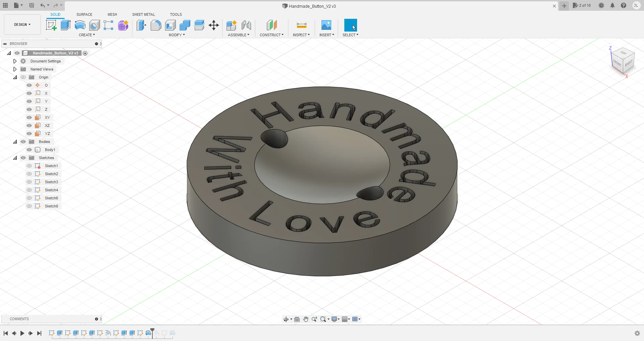
Task: Show Sketch1 using its eye icon
Action: click(x=29, y=166)
